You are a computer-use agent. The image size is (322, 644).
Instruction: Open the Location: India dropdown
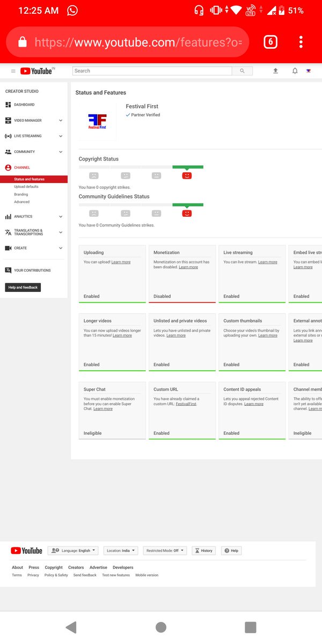[x=121, y=551]
